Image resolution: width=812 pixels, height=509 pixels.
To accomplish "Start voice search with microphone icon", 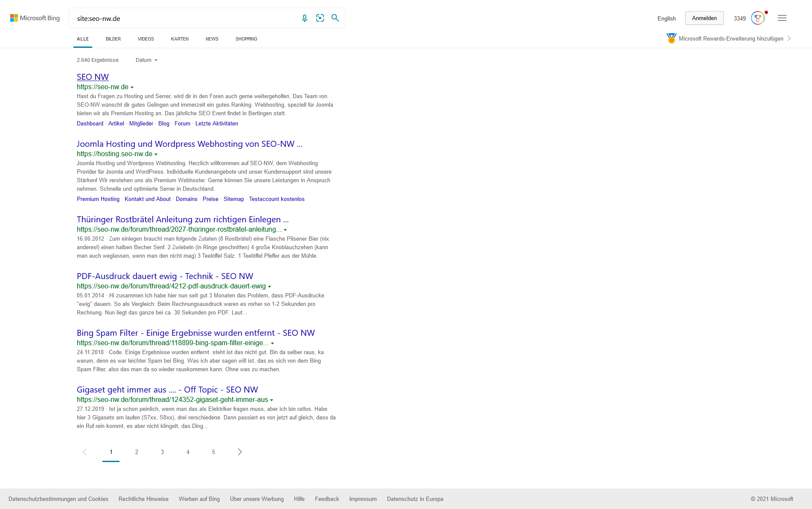I will [305, 18].
